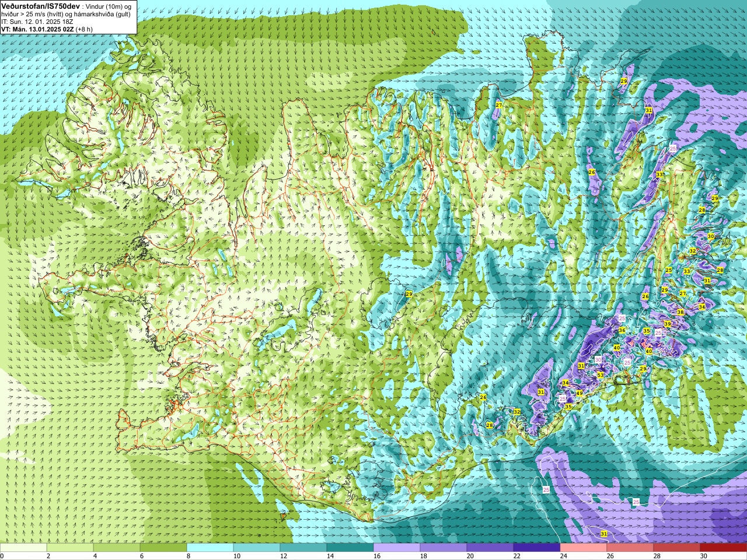Pick the 18–20 m/s purple legend color
Viewport: 747px width, 560px height.
[444, 548]
